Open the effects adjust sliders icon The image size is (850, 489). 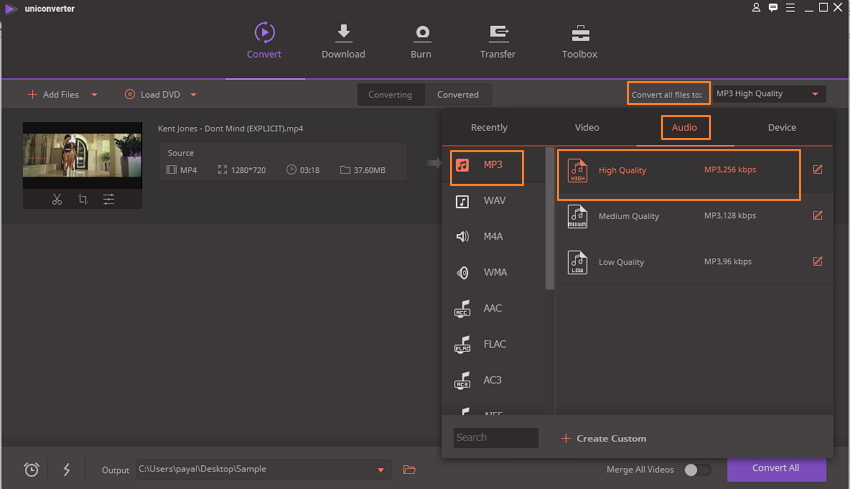[x=108, y=200]
